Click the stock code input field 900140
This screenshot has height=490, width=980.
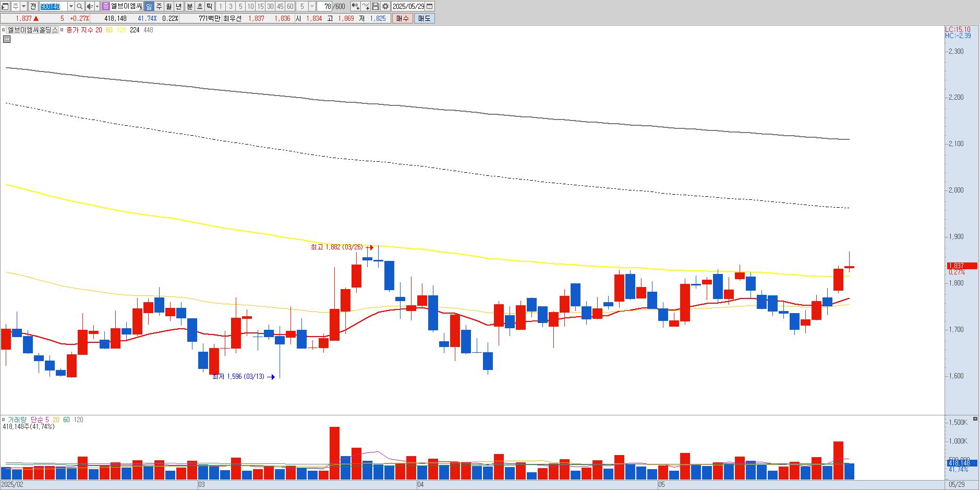tap(53, 6)
